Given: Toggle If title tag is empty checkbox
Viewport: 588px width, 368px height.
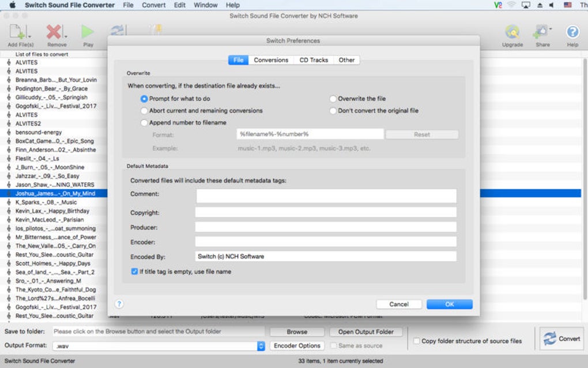Looking at the screenshot, I should (x=134, y=271).
